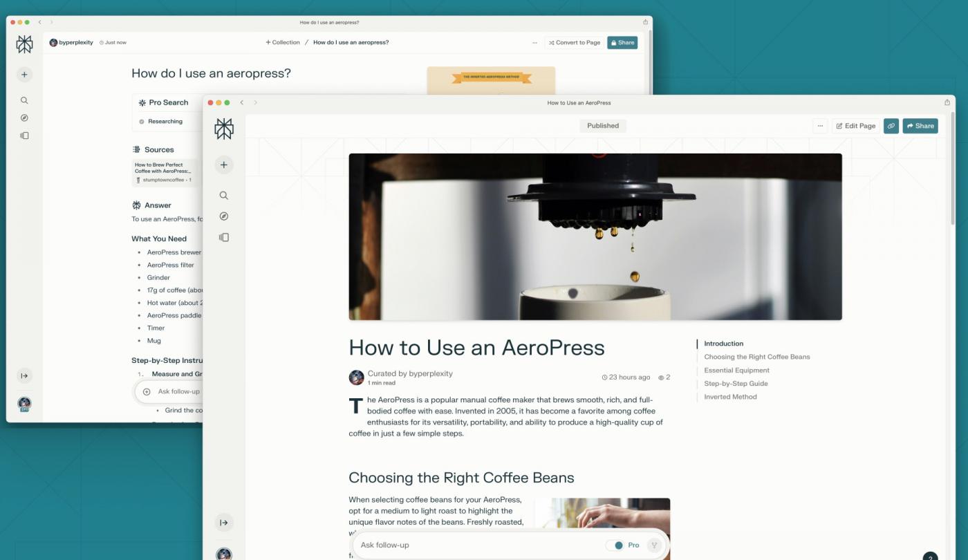This screenshot has width=968, height=560.
Task: Click the submit icon in the follow-up bar
Action: click(654, 545)
